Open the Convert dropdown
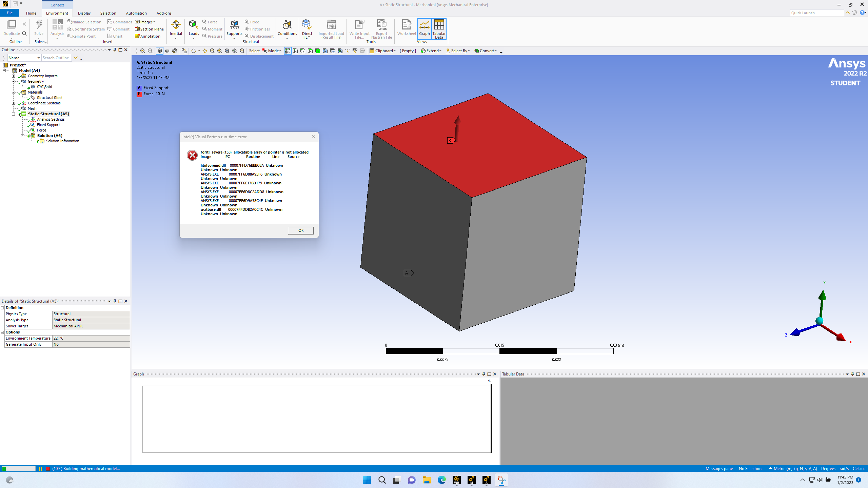The width and height of the screenshot is (868, 488). click(486, 51)
